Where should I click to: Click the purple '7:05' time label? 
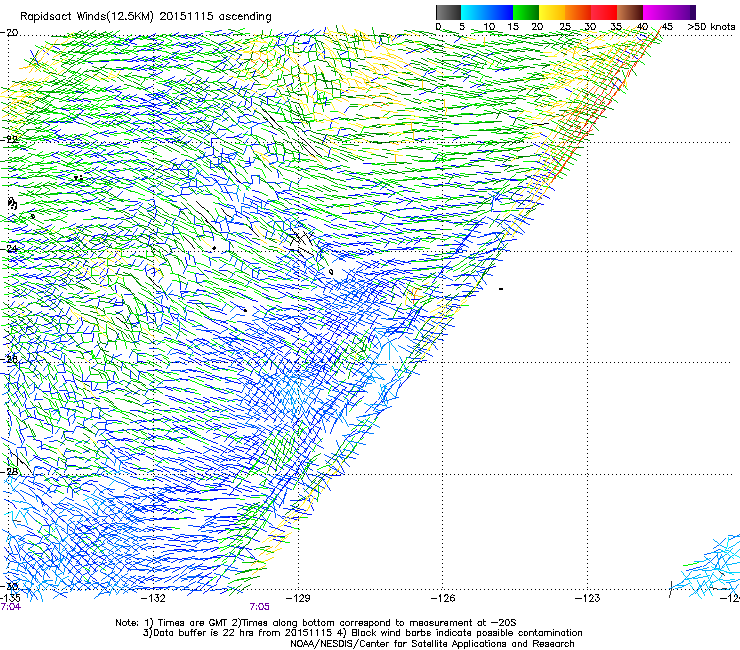[260, 607]
